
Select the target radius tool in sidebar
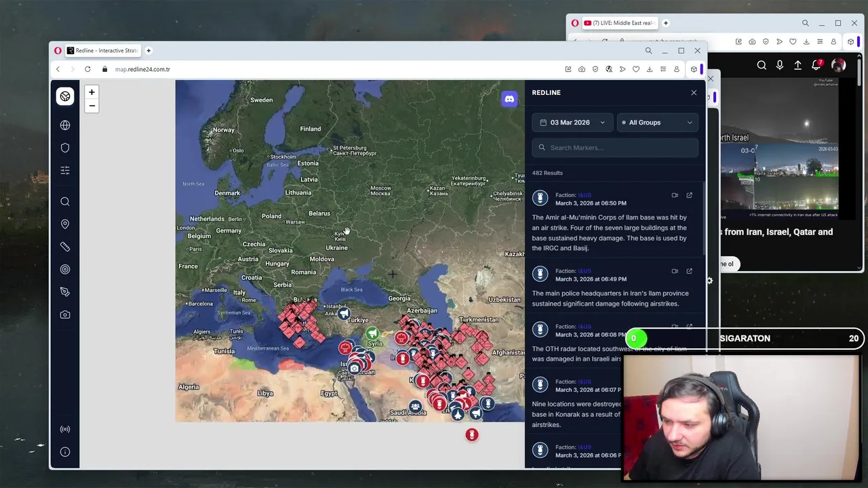click(65, 269)
